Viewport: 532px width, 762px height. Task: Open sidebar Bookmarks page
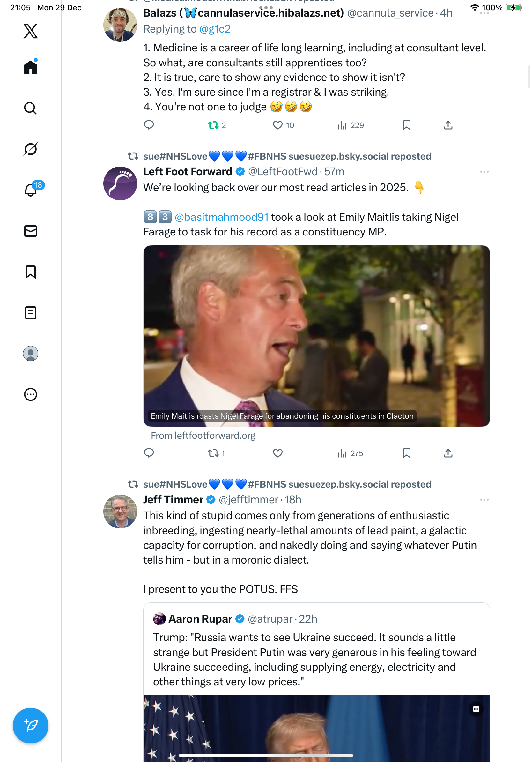(x=31, y=272)
